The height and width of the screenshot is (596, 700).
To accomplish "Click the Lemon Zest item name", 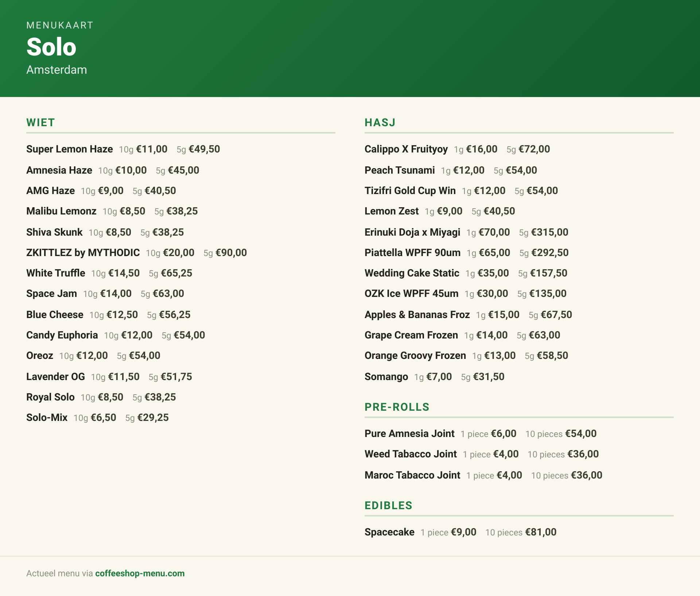I will pyautogui.click(x=392, y=211).
